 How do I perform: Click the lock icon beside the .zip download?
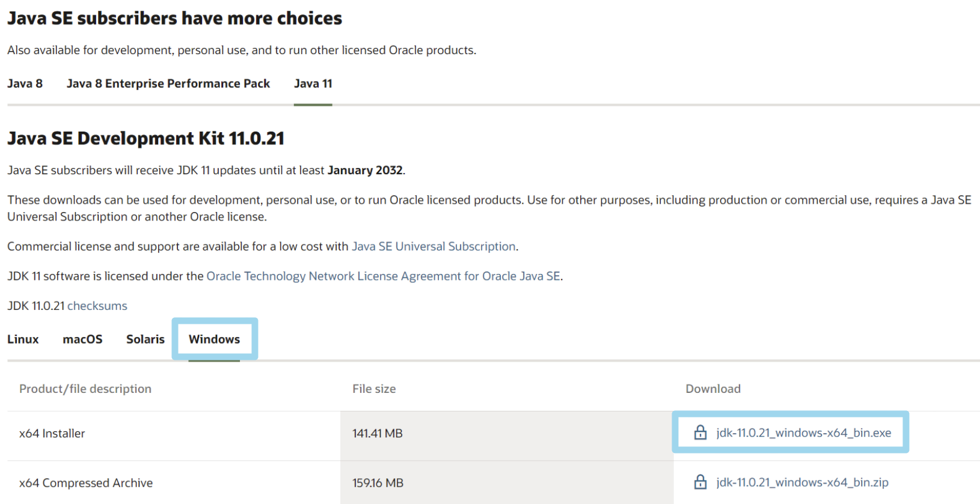click(700, 482)
